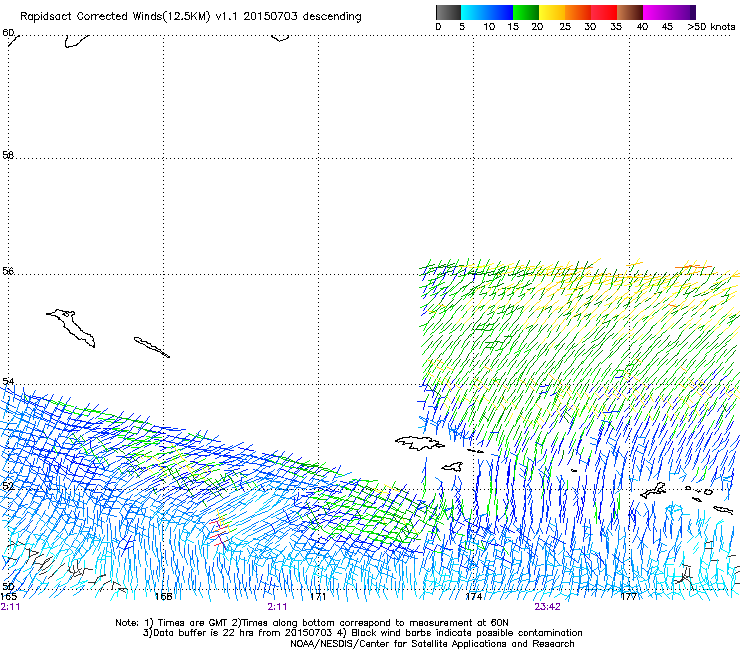Click the island outline just east of 177 at 52N
The width and height of the screenshot is (740, 650).
(x=653, y=490)
